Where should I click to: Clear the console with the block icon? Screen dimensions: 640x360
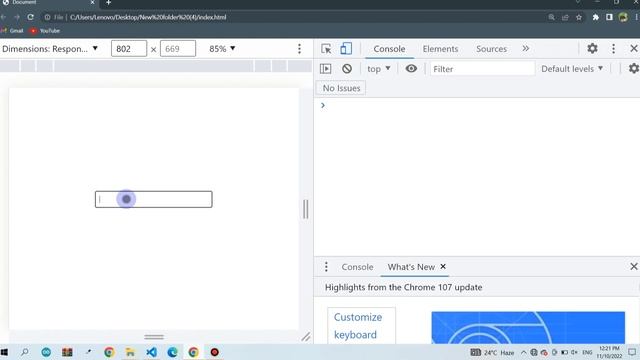(x=347, y=69)
